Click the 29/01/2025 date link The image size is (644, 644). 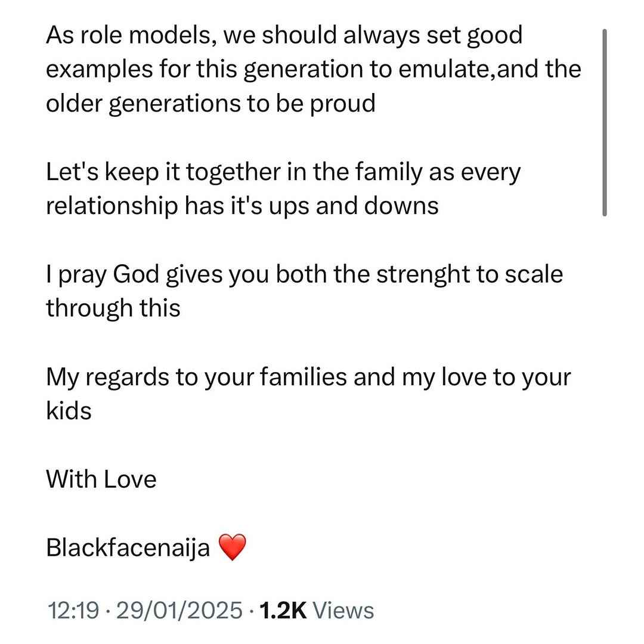[179, 610]
